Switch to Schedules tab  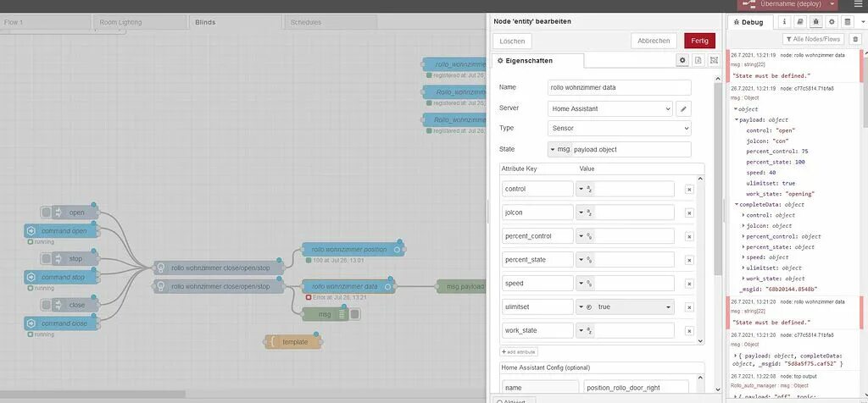[331, 23]
